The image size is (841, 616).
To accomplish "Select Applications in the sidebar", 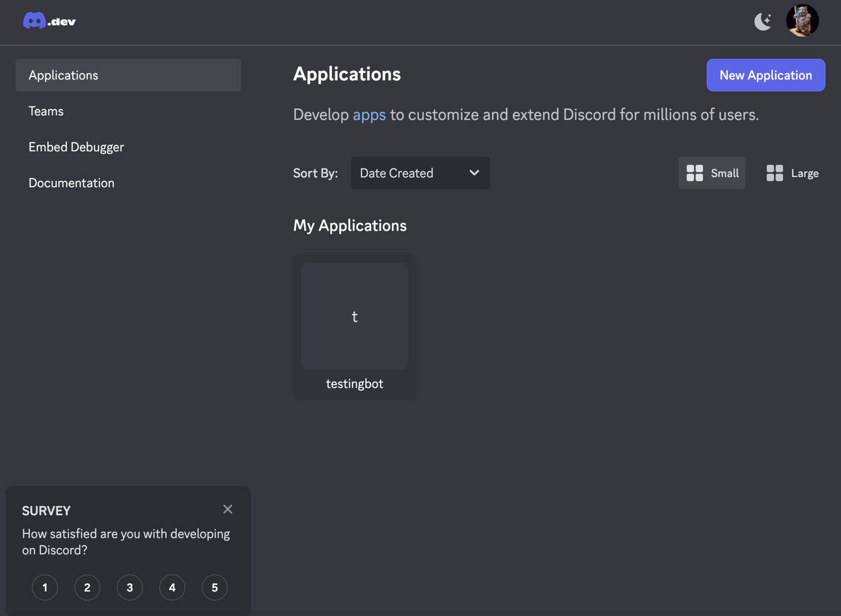I will point(128,75).
